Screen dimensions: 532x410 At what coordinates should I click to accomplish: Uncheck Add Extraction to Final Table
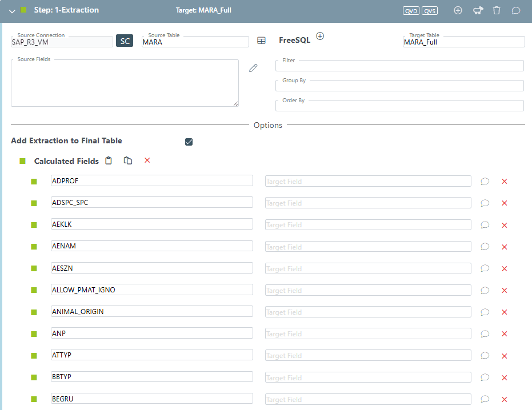(x=189, y=142)
